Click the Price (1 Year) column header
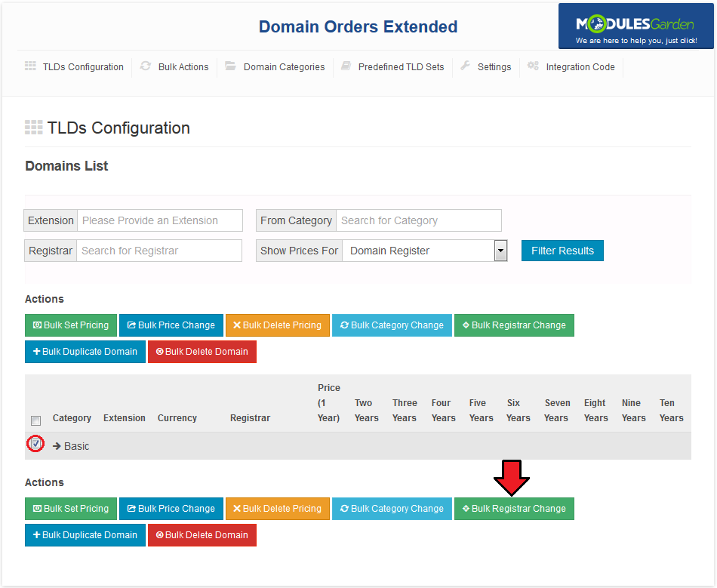This screenshot has width=717, height=588. pyautogui.click(x=329, y=403)
